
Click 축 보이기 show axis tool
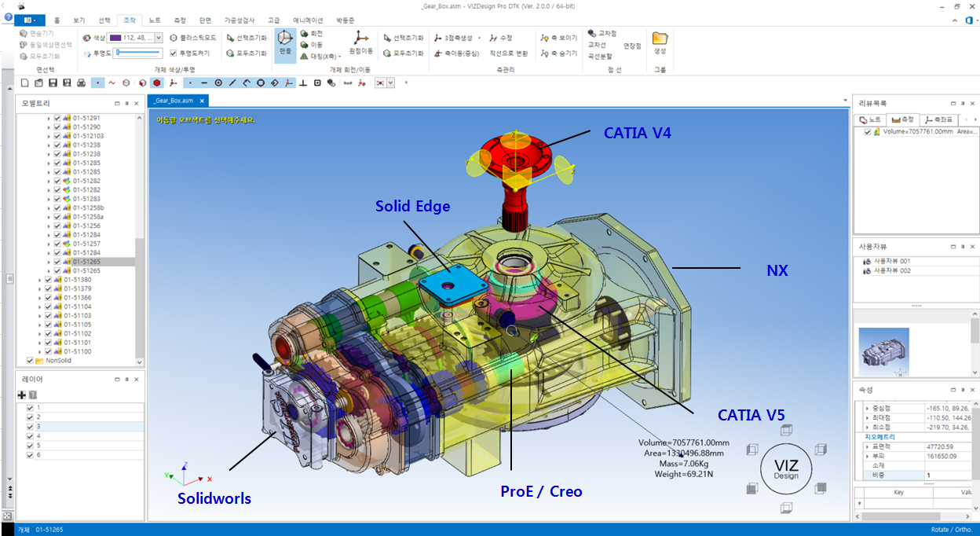click(x=559, y=37)
